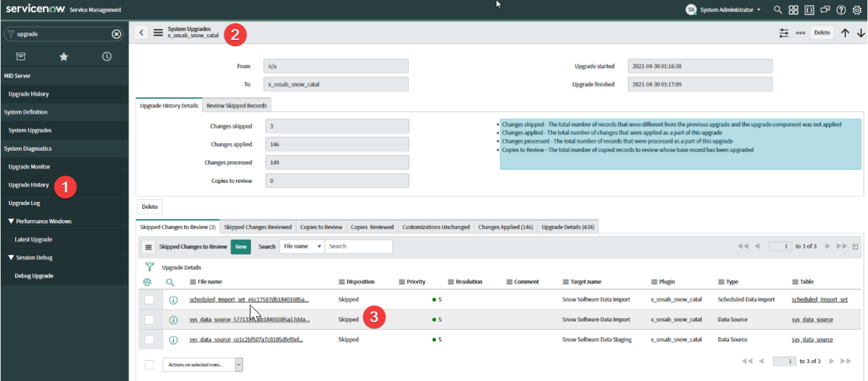
Task: Open the scheduled_import_set table link
Action: pyautogui.click(x=819, y=300)
